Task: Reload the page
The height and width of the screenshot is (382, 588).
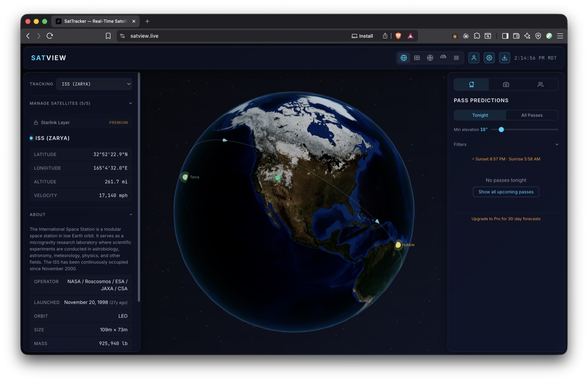Action: [50, 36]
